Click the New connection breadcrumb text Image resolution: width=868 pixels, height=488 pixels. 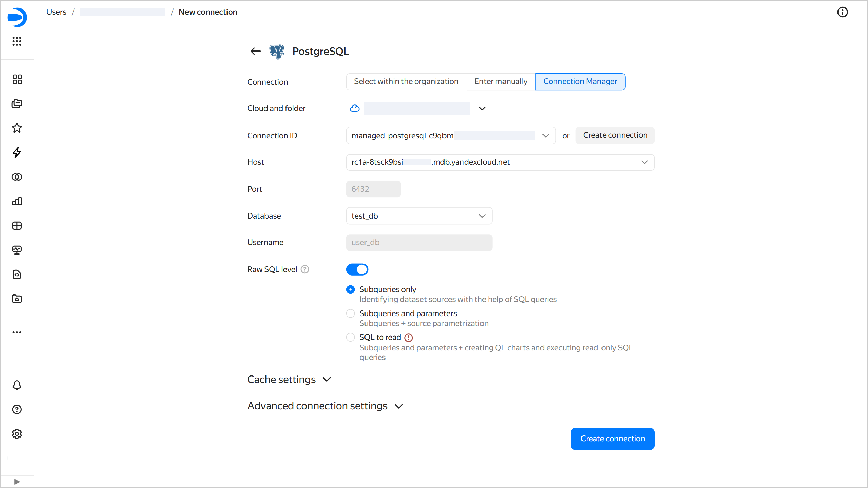[x=208, y=12]
